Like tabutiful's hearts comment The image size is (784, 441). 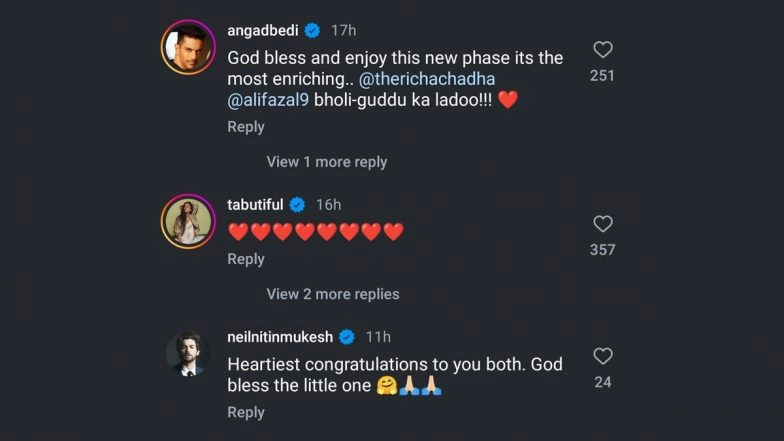[602, 224]
